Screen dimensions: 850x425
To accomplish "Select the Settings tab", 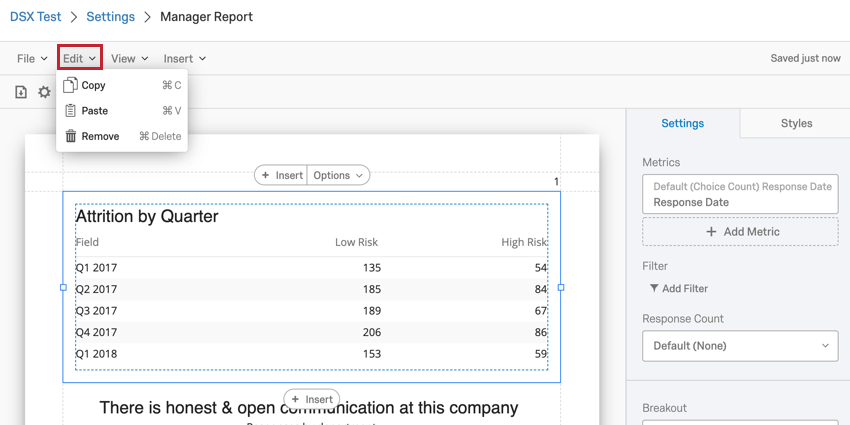I will tap(682, 123).
